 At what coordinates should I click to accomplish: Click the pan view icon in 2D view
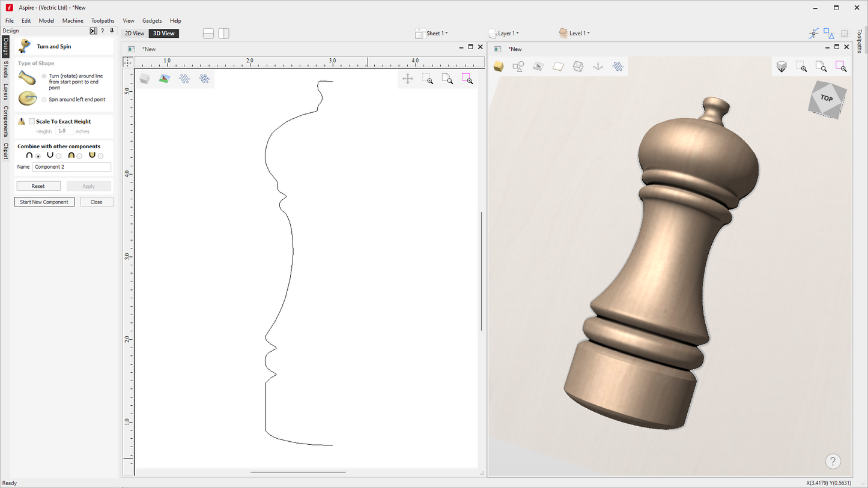pos(407,79)
